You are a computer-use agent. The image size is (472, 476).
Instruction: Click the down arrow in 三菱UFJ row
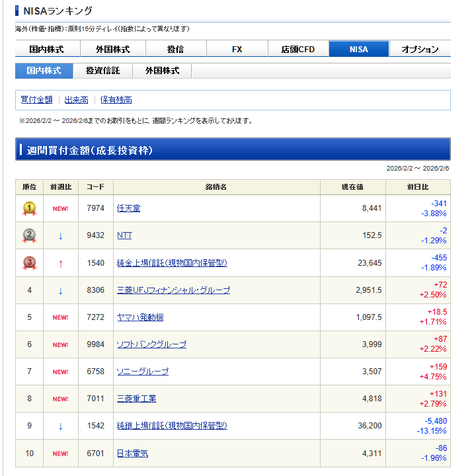(x=60, y=291)
